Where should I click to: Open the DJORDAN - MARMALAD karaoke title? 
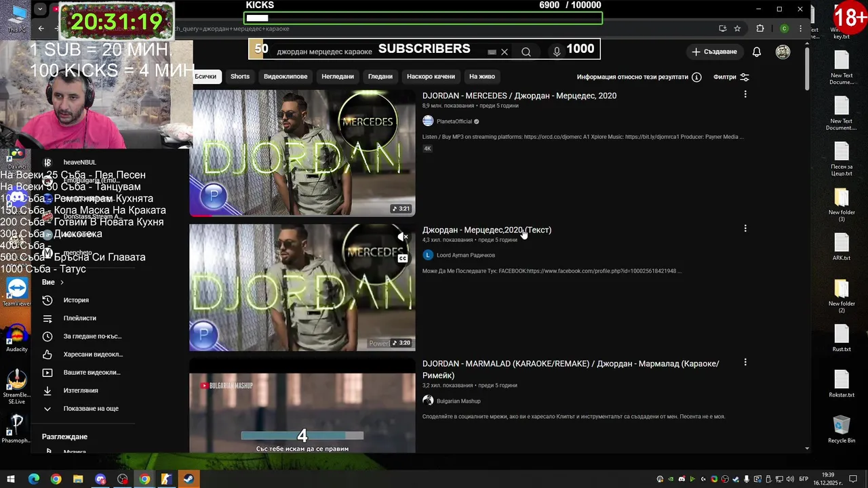[571, 369]
